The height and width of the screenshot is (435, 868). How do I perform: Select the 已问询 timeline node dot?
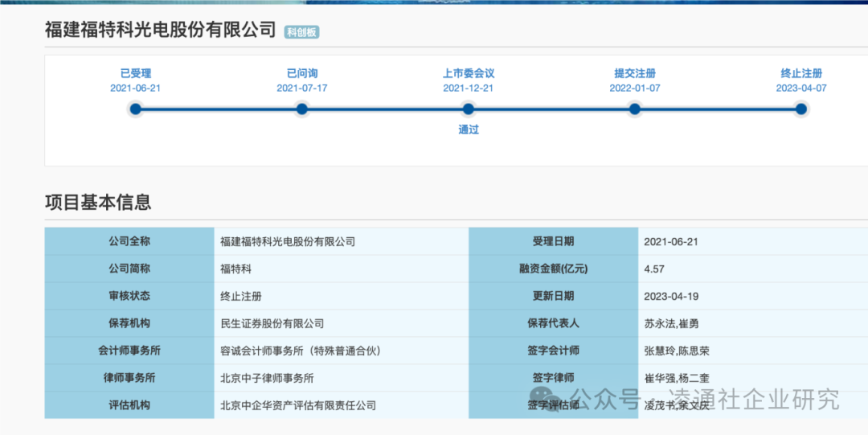[301, 109]
